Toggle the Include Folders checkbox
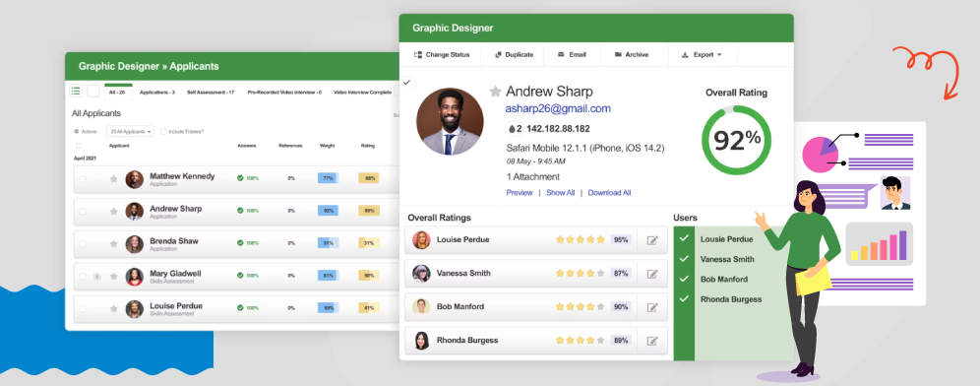Image resolution: width=980 pixels, height=386 pixels. (x=163, y=131)
